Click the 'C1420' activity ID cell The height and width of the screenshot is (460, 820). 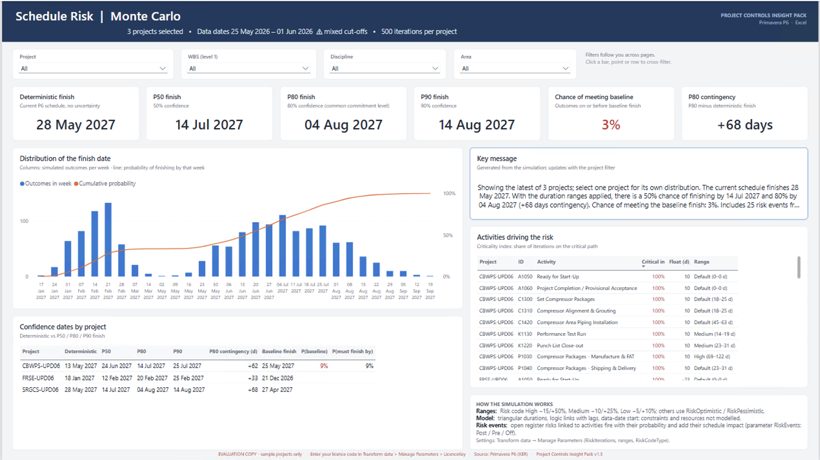pyautogui.click(x=525, y=323)
